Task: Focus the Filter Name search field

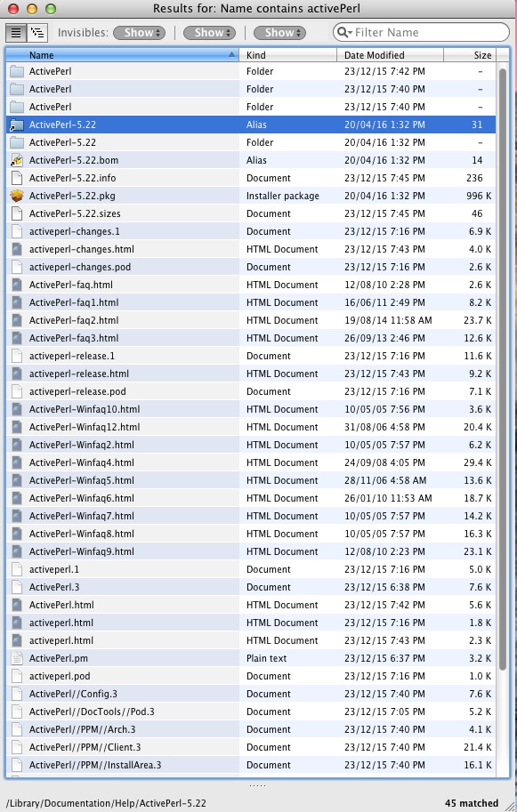Action: (421, 32)
